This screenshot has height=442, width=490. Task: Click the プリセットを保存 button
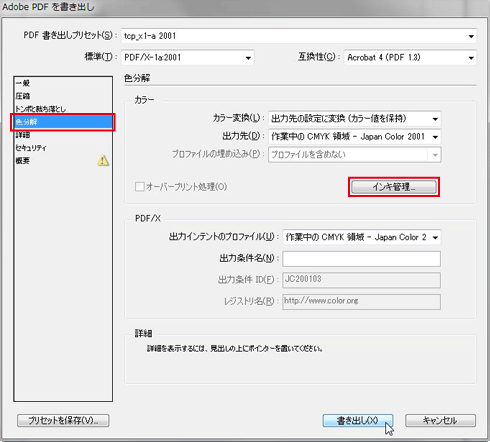63,420
